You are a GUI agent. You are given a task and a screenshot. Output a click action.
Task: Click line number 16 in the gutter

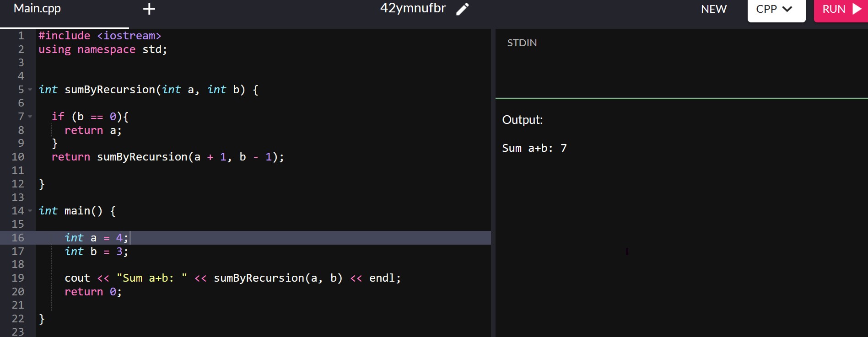pyautogui.click(x=18, y=238)
